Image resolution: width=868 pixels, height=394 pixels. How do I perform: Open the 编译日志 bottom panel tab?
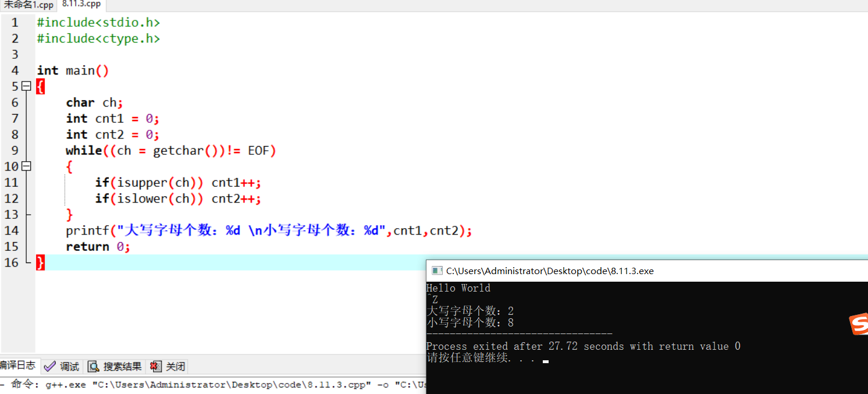[19, 365]
